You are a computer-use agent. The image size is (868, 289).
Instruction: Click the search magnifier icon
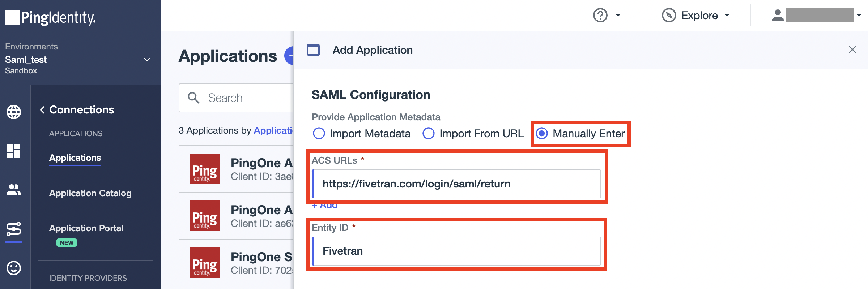pyautogui.click(x=193, y=98)
